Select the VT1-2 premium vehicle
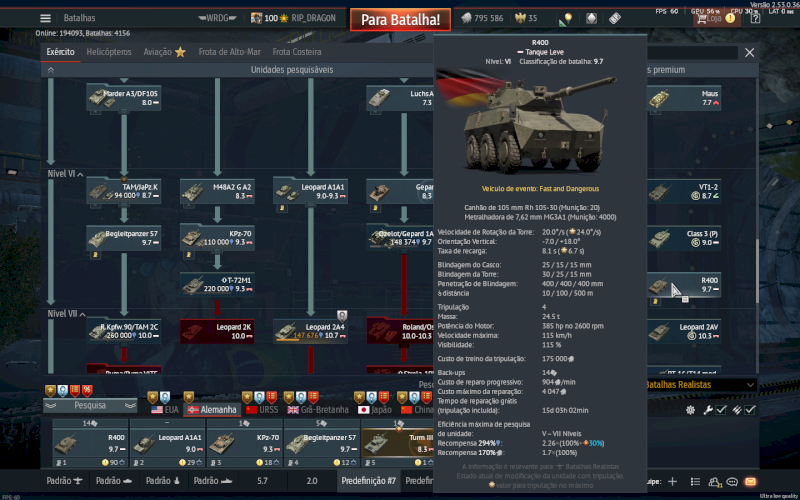This screenshot has height=500, width=800. click(684, 191)
